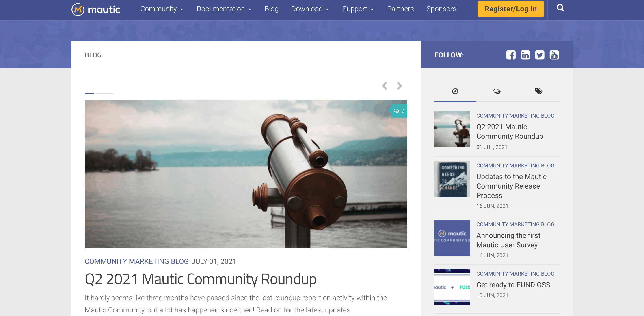Select the comments bubble tab
The width and height of the screenshot is (644, 316).
click(497, 91)
